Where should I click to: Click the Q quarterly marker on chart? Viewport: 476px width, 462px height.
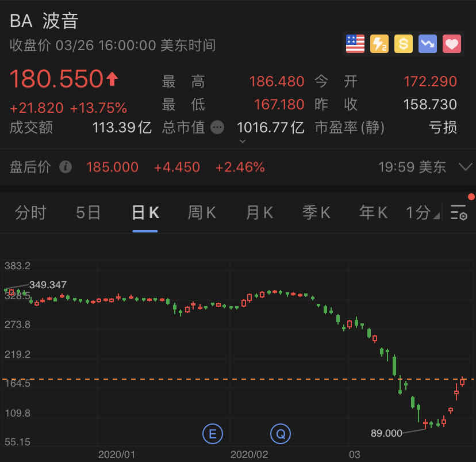[281, 433]
